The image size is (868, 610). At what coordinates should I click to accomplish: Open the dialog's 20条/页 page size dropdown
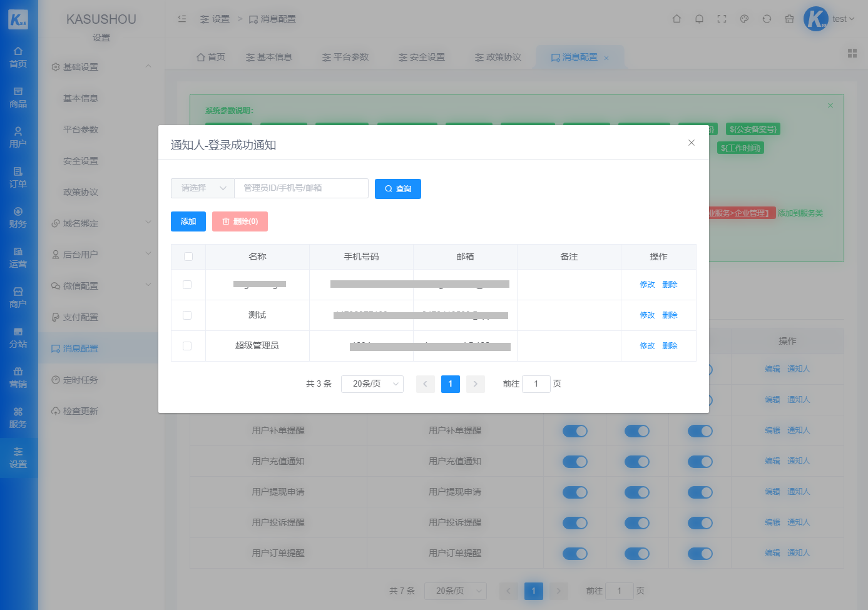[x=372, y=384]
